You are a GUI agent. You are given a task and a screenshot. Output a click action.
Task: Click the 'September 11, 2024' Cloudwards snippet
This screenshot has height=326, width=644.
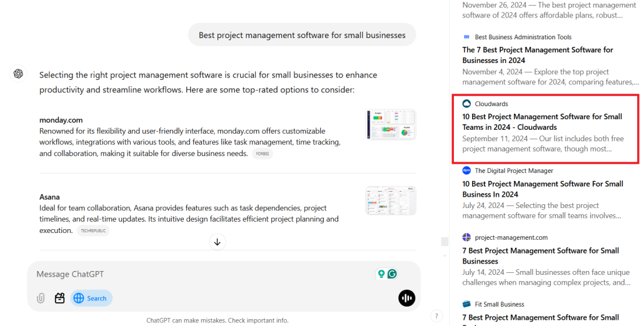543,144
